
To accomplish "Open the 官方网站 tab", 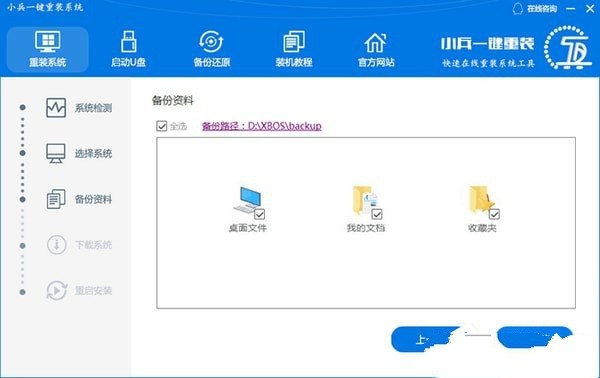I will point(376,49).
